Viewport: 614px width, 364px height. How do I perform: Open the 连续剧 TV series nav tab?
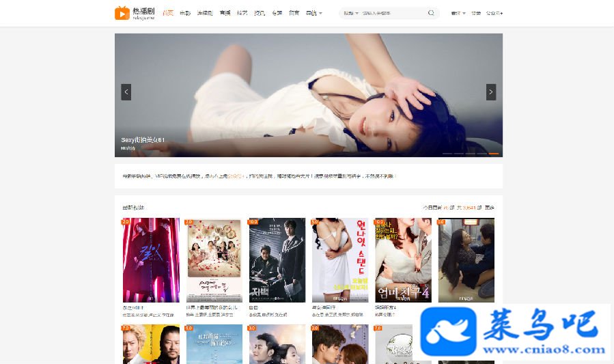pos(205,13)
